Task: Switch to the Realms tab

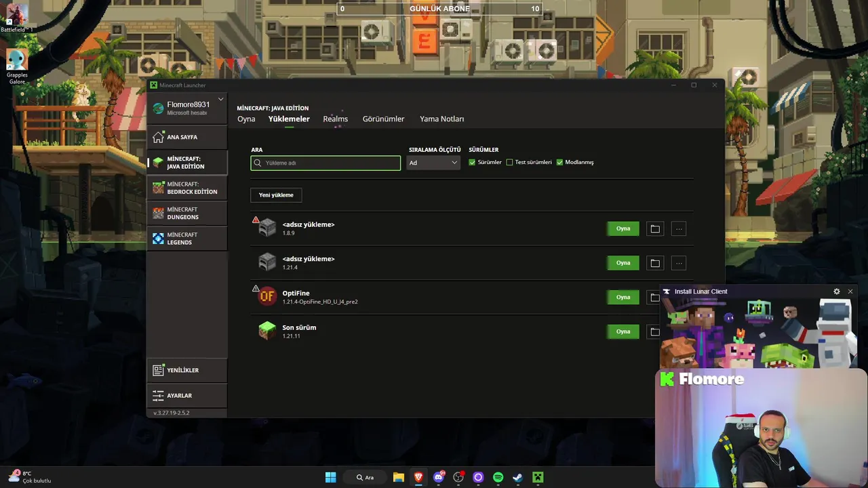Action: [335, 119]
